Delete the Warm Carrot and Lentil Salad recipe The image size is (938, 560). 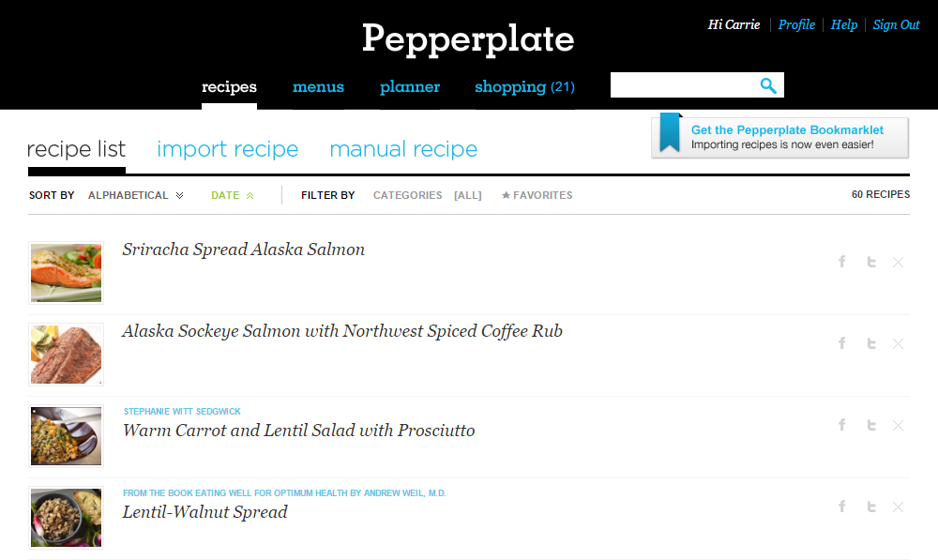[x=898, y=425]
